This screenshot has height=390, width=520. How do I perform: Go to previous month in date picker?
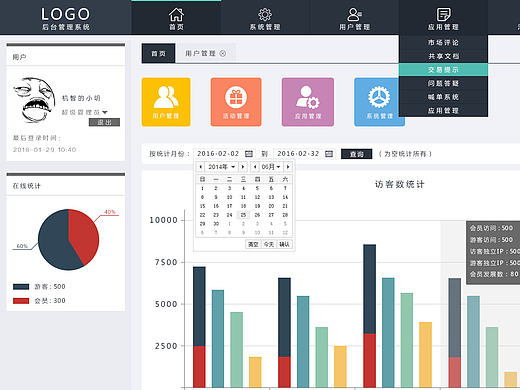255,167
